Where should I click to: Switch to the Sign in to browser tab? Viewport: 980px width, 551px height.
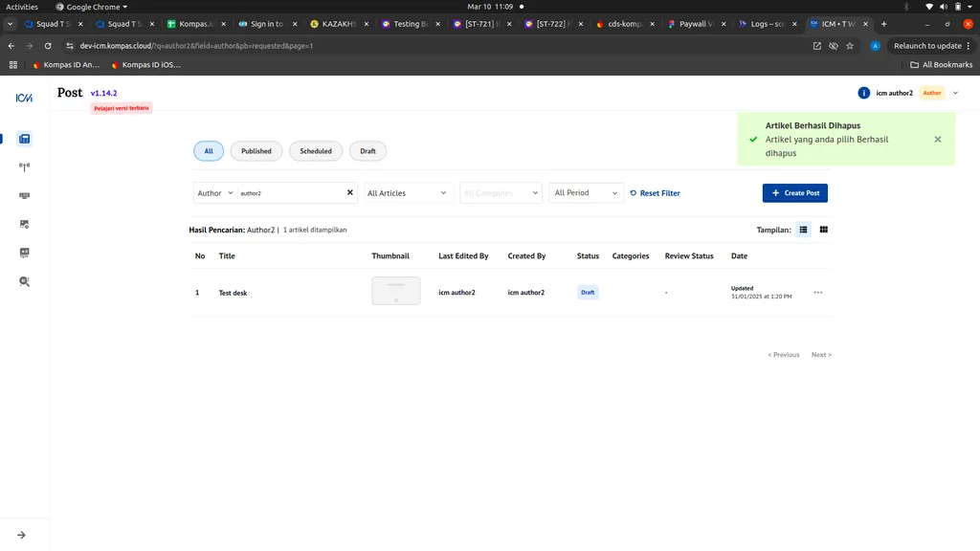(268, 24)
